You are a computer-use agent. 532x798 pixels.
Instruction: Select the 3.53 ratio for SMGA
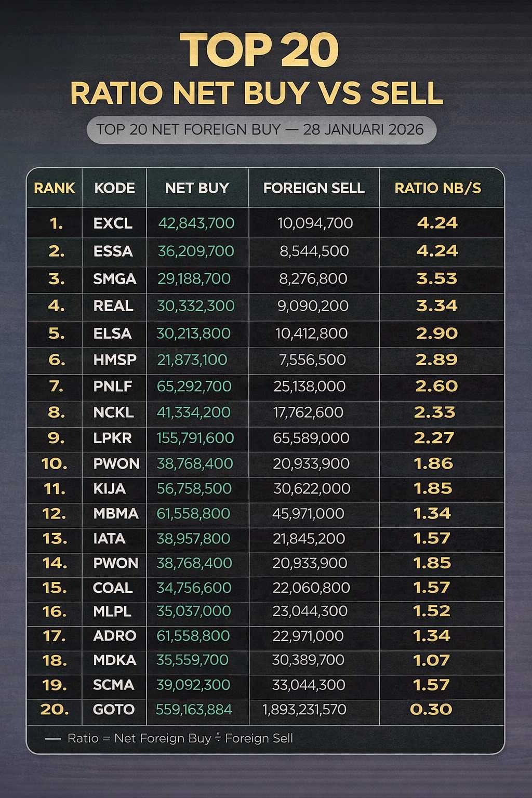tap(436, 279)
